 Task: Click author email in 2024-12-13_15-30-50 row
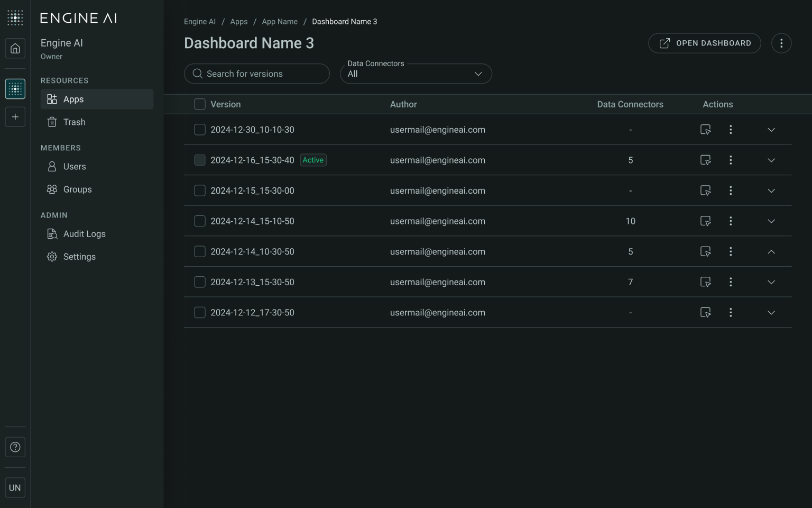(x=438, y=282)
